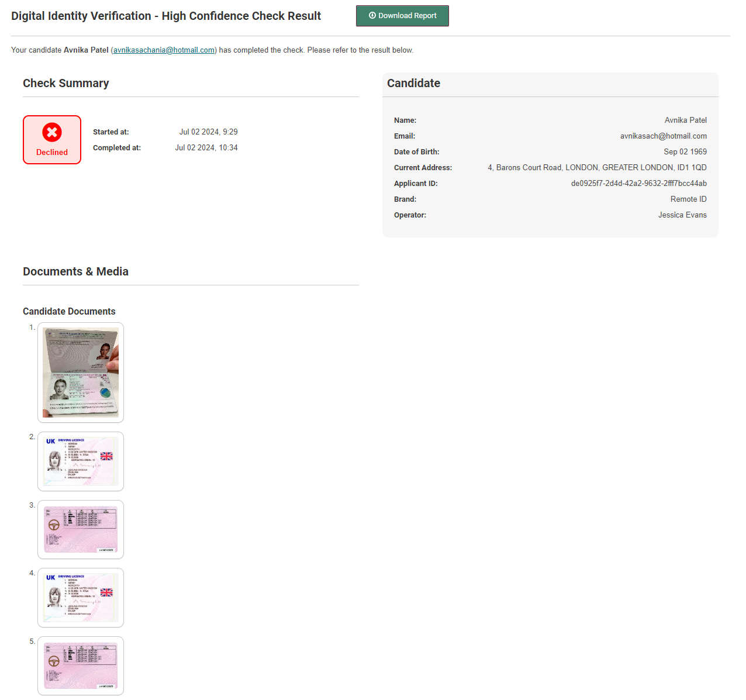Viewport: 746px width, 700px height.
Task: Click the Declined status label
Action: [x=52, y=152]
